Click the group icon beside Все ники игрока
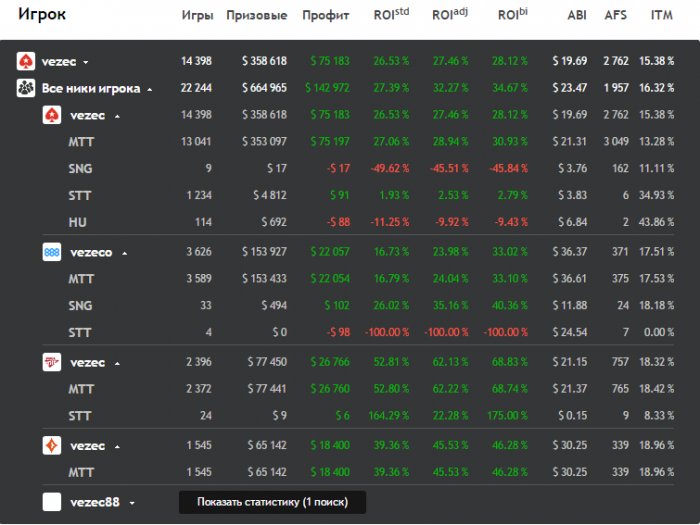This screenshot has width=700, height=525. point(26,89)
